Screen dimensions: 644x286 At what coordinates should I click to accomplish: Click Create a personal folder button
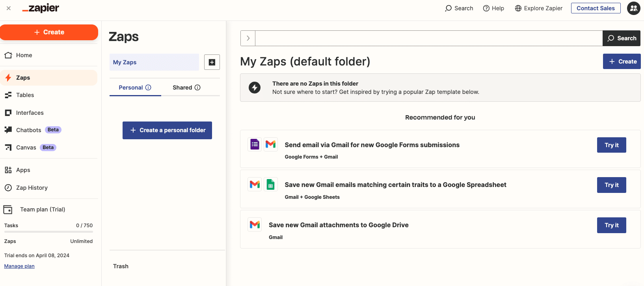(167, 130)
